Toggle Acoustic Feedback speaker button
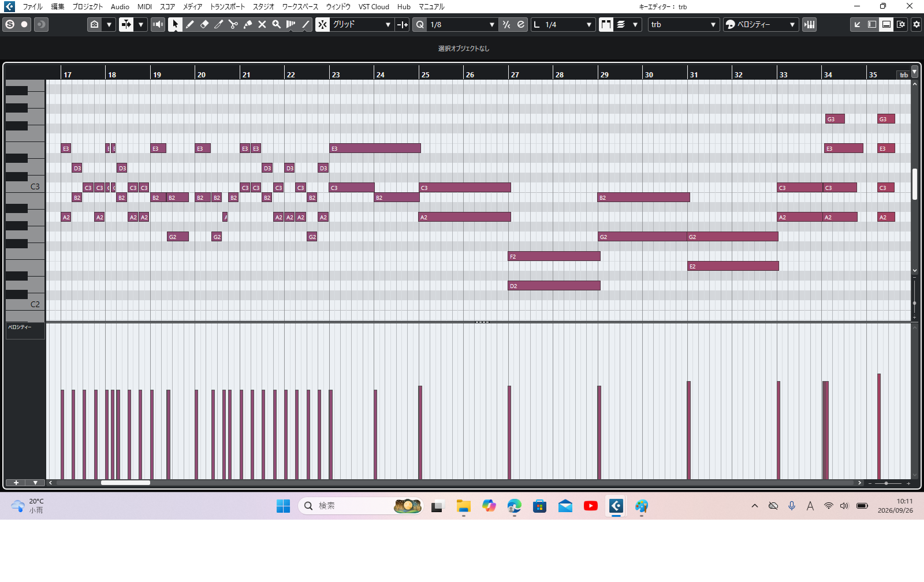 click(158, 24)
